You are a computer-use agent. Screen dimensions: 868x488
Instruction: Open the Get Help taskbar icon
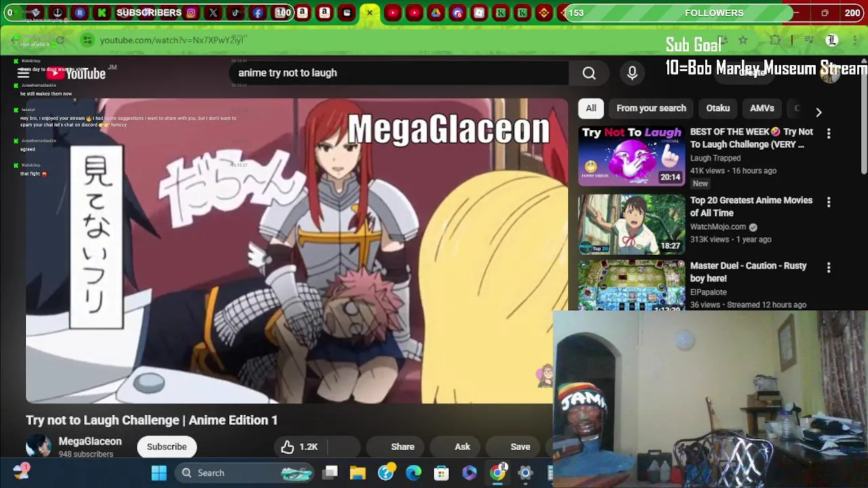386,473
